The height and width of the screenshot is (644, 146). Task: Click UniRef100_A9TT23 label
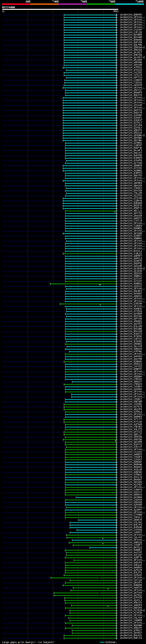[x=131, y=77]
